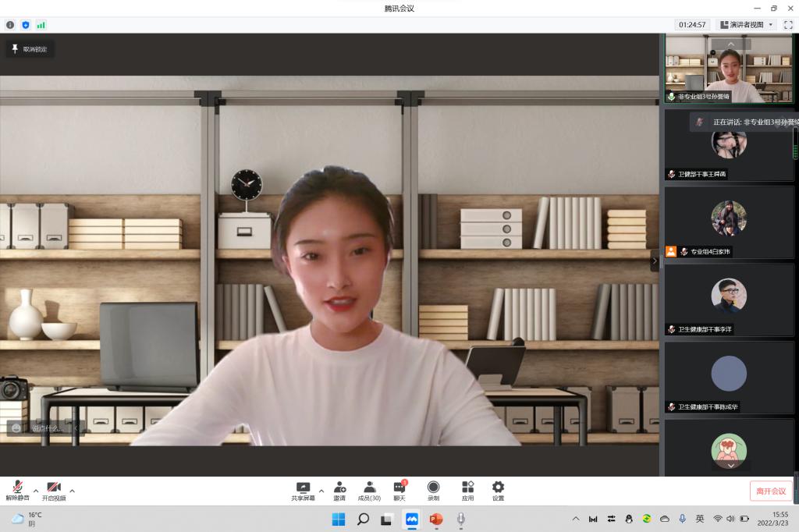Select 卫生健康部干事李洋 participant thumbnail

click(729, 300)
